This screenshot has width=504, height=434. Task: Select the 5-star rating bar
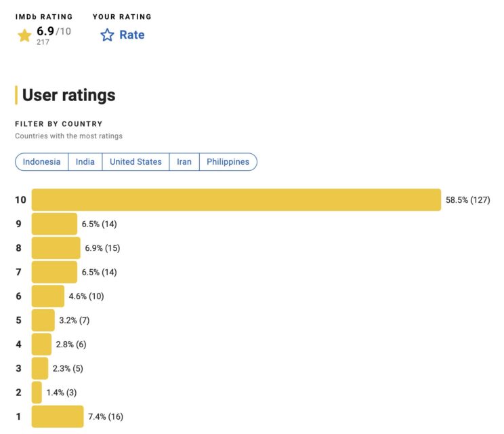pyautogui.click(x=43, y=320)
